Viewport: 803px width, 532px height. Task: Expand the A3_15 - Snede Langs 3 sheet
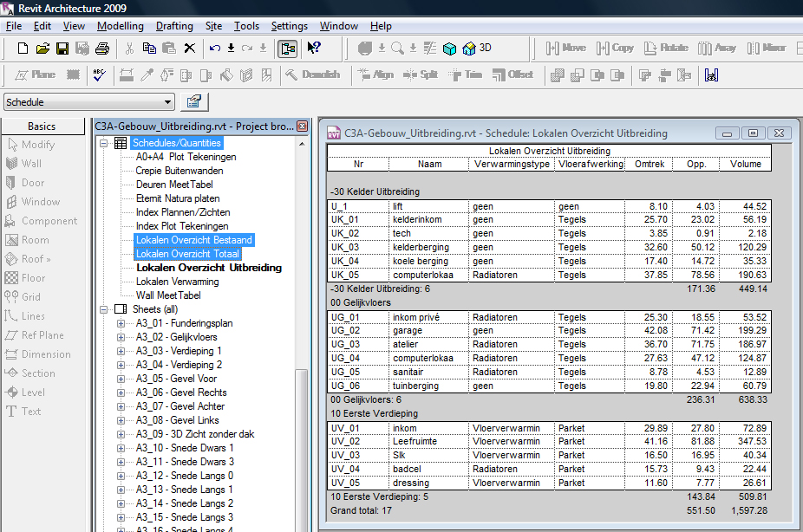click(x=121, y=517)
